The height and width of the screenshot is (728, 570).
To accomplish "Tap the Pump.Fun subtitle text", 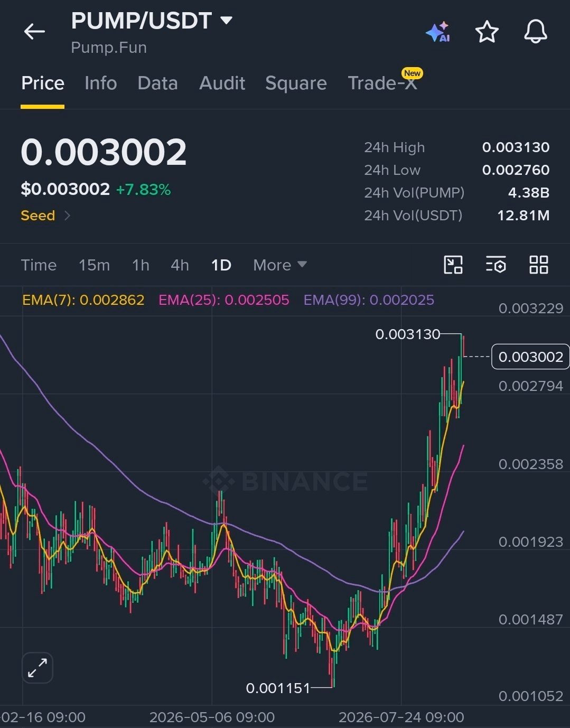I will click(x=109, y=48).
